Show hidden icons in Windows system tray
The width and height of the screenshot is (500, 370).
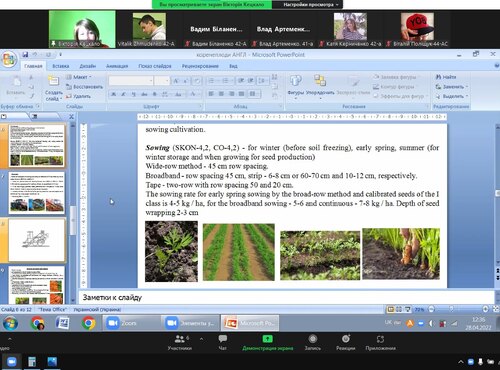[x=461, y=362]
